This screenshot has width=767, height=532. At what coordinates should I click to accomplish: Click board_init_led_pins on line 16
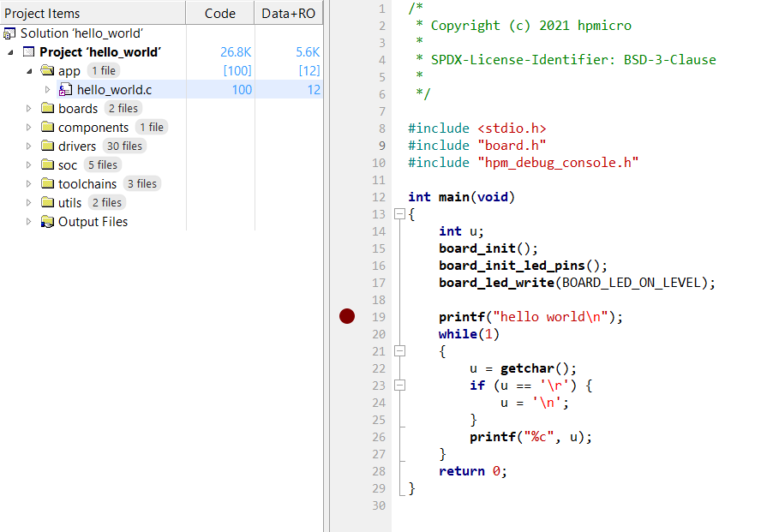512,266
